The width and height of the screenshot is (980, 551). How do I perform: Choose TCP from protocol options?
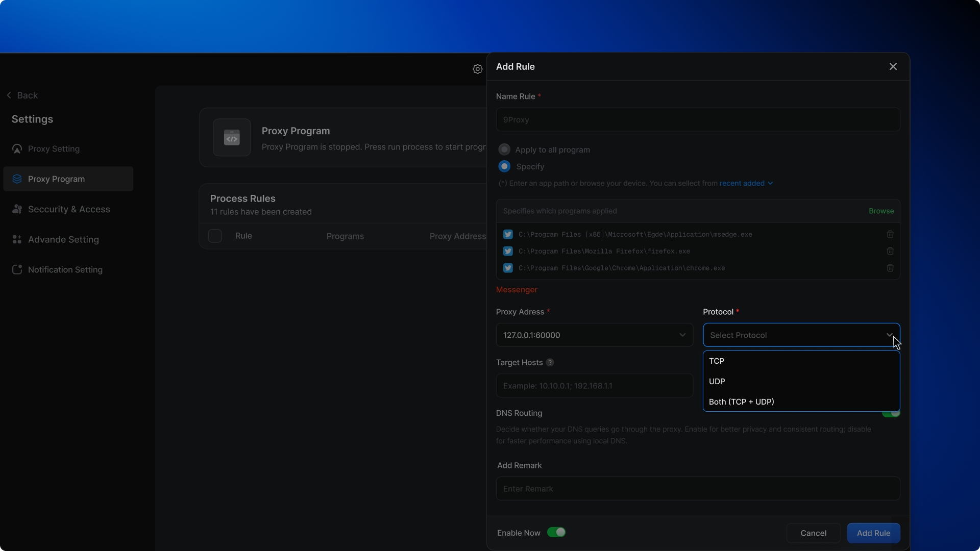(717, 361)
